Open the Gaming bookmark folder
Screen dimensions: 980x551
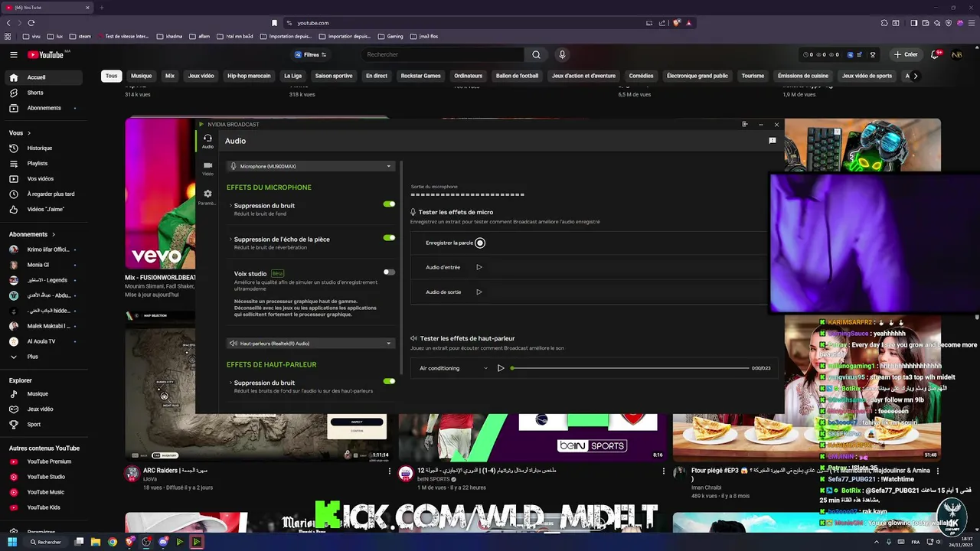pyautogui.click(x=390, y=36)
